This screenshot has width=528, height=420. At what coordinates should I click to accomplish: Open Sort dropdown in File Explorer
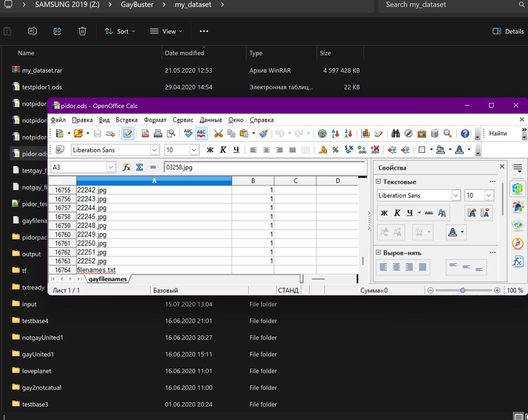click(x=120, y=31)
